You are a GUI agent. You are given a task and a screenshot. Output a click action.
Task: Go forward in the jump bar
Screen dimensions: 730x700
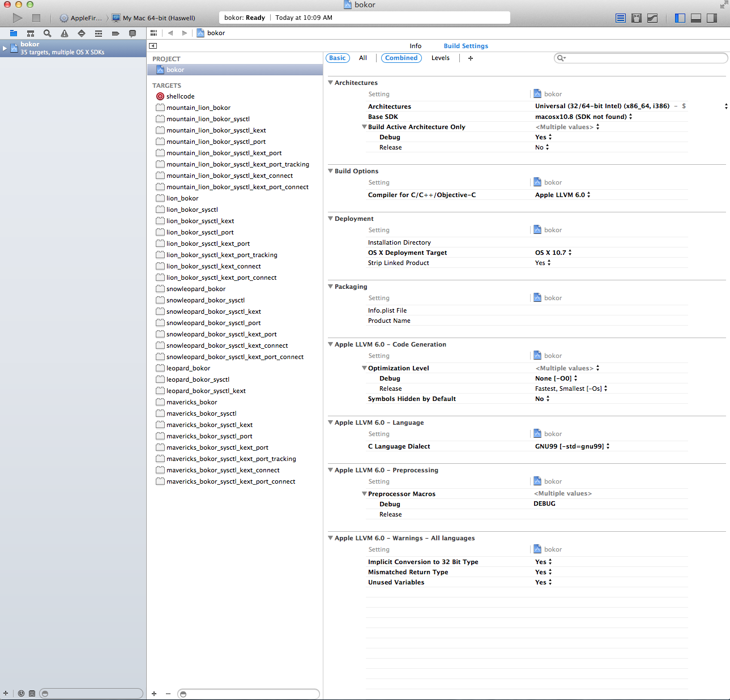[184, 33]
